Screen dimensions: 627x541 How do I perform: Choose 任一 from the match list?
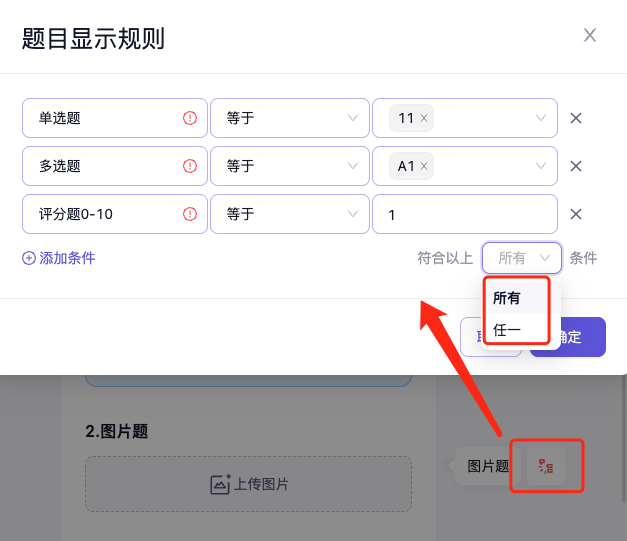pyautogui.click(x=508, y=329)
